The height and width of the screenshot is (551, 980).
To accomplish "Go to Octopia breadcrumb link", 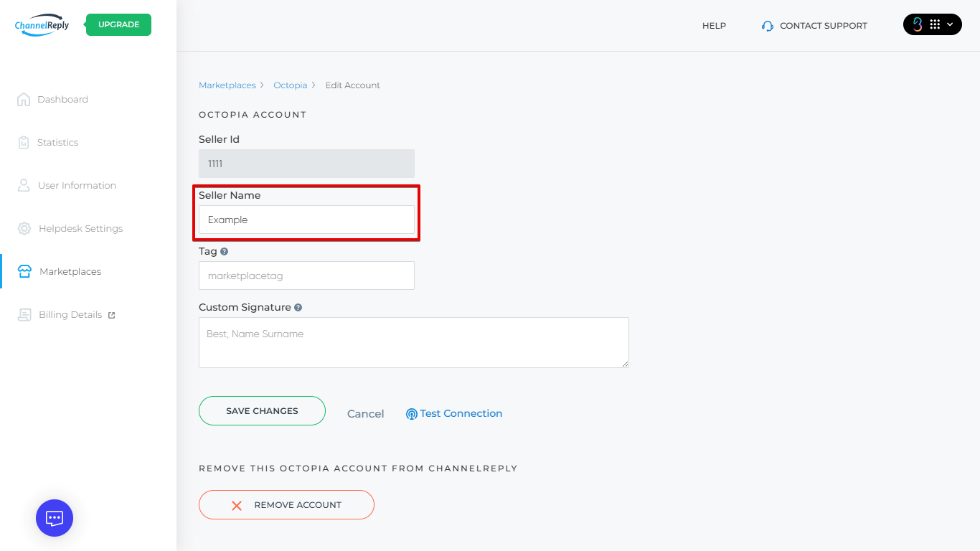I will (x=290, y=85).
